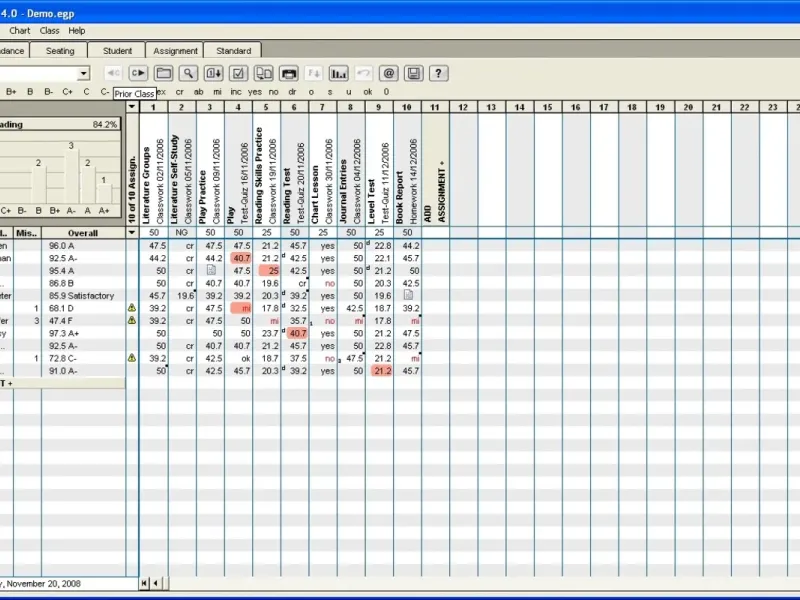Select column number 20 header
Image resolution: width=800 pixels, height=600 pixels.
tap(688, 107)
